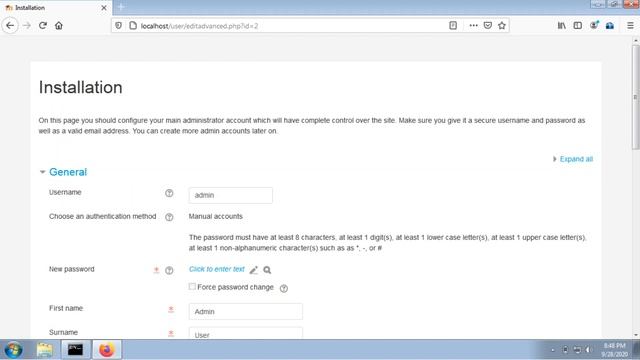Click pencil edit icon for password
Viewport: 640px width, 360px height.
pos(253,270)
